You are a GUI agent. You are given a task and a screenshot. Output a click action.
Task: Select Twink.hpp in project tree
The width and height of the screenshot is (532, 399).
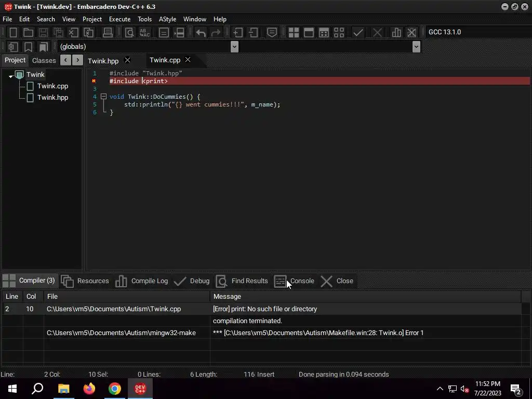(52, 97)
